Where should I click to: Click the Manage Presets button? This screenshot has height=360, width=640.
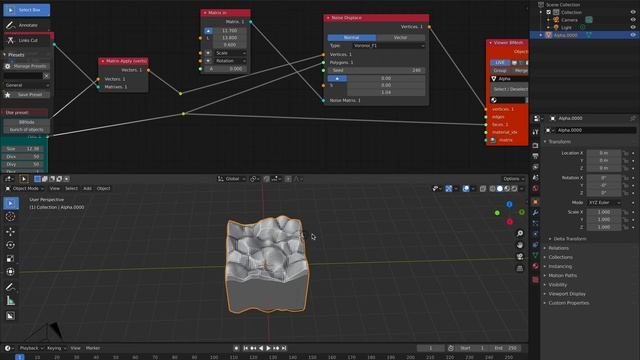tap(27, 66)
